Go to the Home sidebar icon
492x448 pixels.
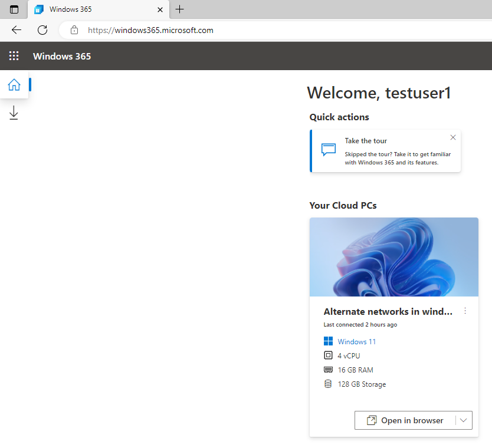[x=14, y=85]
